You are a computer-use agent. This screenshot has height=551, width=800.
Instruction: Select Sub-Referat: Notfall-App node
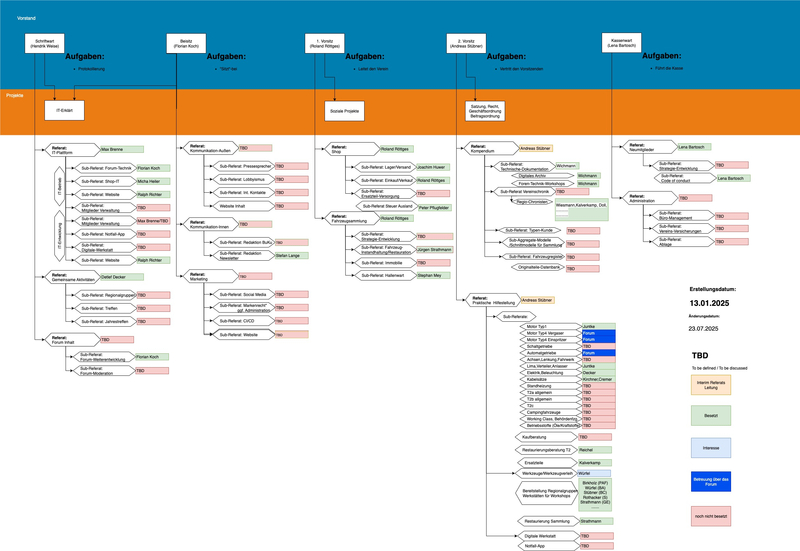coord(106,234)
